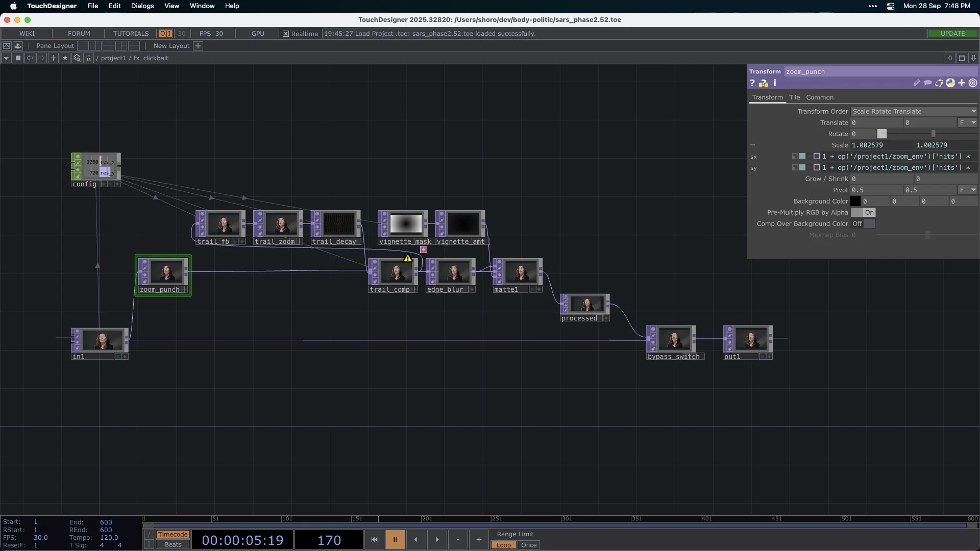This screenshot has width=980, height=551.
Task: Toggle Pre-Multiply RGB by Alpha
Action: [863, 213]
